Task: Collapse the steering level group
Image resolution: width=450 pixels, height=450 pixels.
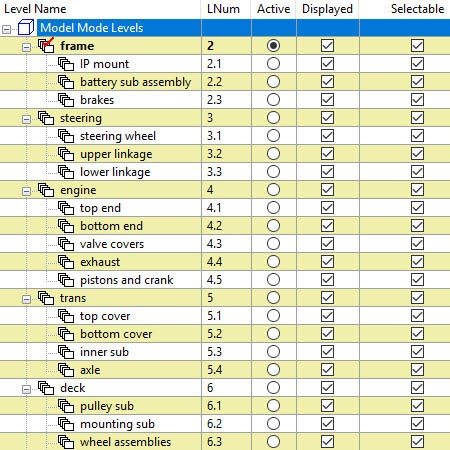Action: 26,119
